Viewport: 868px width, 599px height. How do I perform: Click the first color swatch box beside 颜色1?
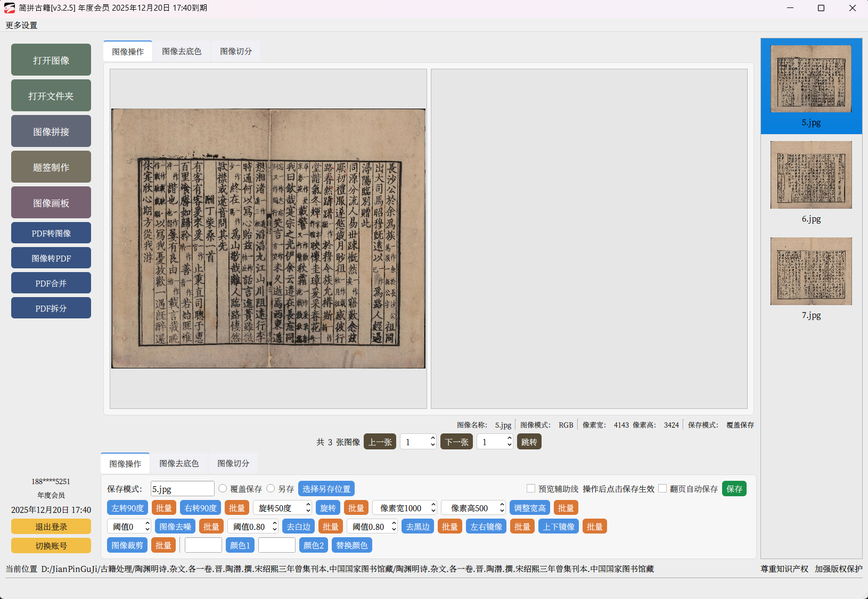coord(203,545)
